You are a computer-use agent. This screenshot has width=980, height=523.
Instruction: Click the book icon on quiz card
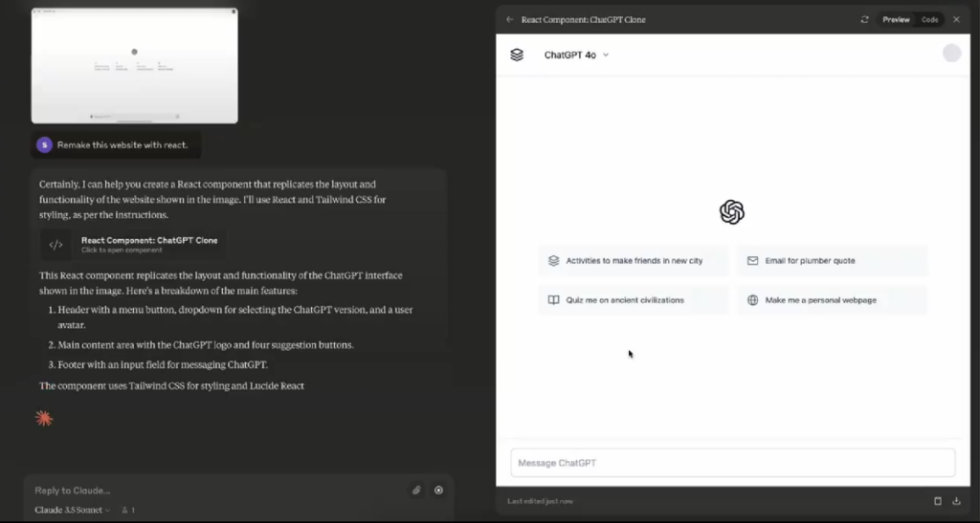(553, 300)
